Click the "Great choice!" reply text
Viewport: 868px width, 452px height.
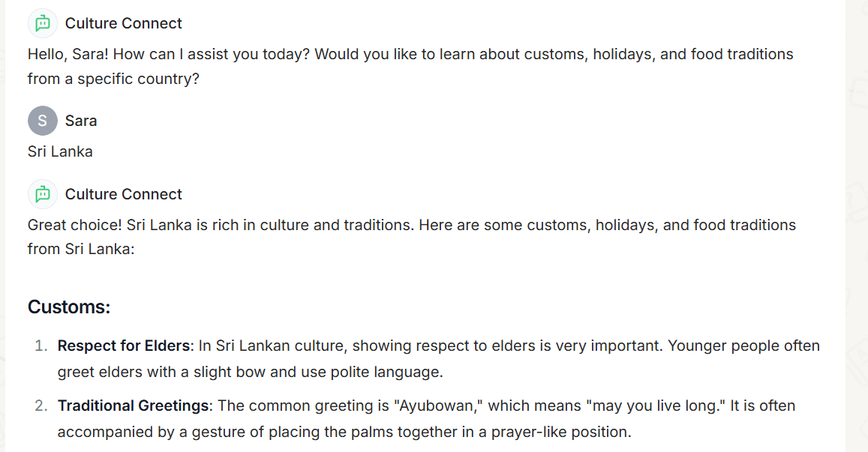[412, 237]
